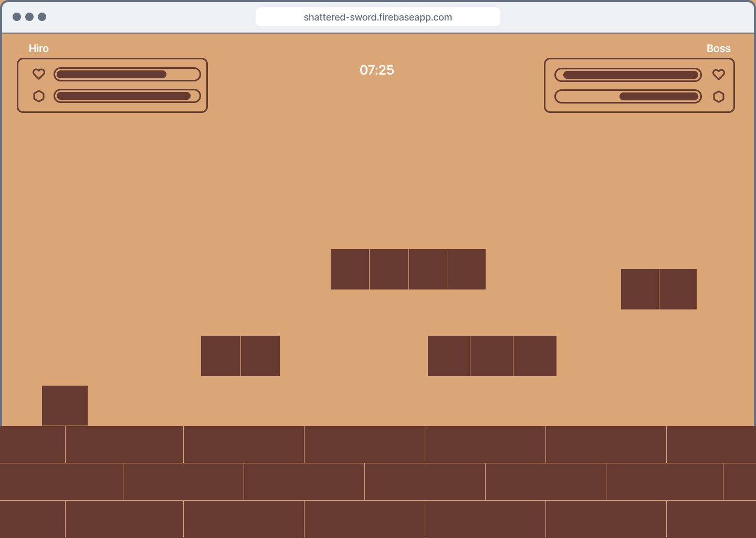Click the third window control dot
The height and width of the screenshot is (538, 756).
(x=42, y=17)
